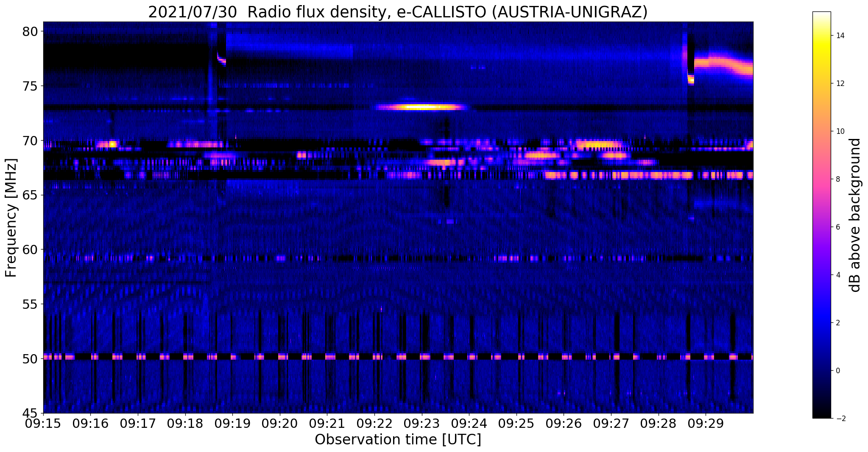Click the 09:29 time tick label
Viewport: 868px width, 452px height.
click(x=706, y=424)
